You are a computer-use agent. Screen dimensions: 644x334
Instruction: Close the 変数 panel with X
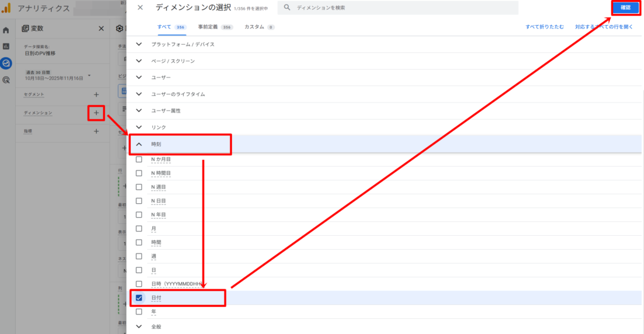(x=101, y=28)
